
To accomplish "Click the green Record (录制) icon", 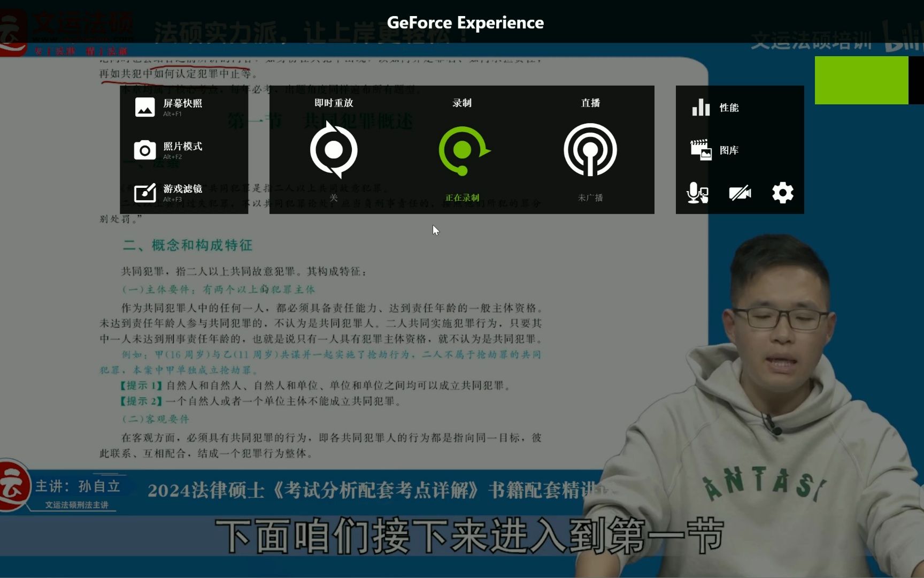I will pos(463,150).
